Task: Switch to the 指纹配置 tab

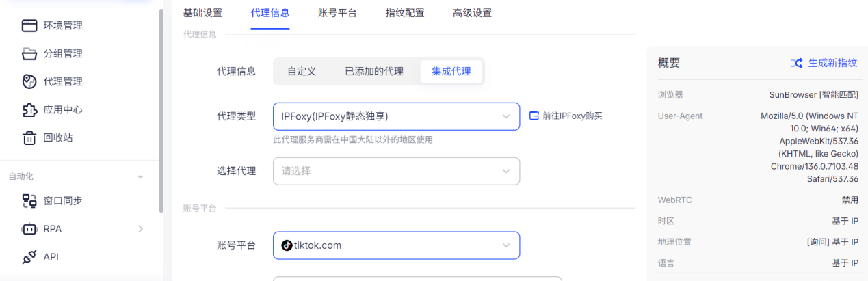Action: [404, 13]
